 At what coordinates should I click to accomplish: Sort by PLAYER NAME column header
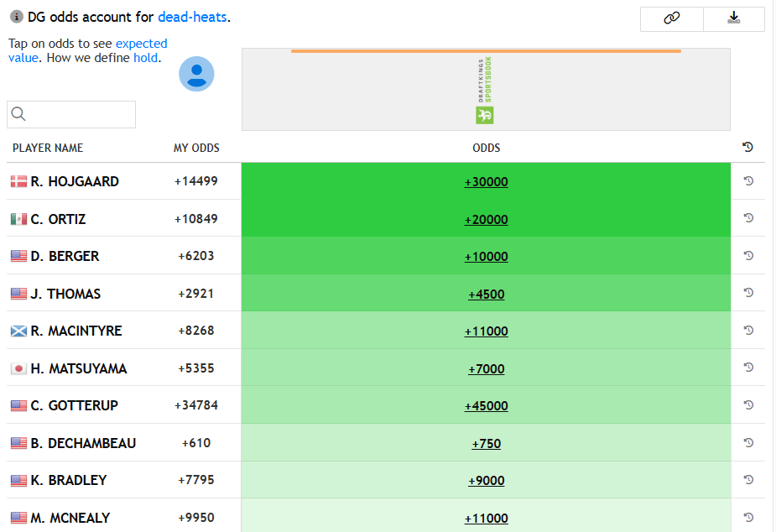tap(48, 148)
